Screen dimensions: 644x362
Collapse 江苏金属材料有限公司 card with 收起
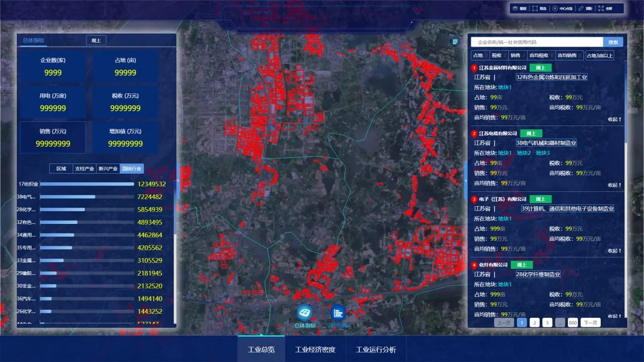615,119
